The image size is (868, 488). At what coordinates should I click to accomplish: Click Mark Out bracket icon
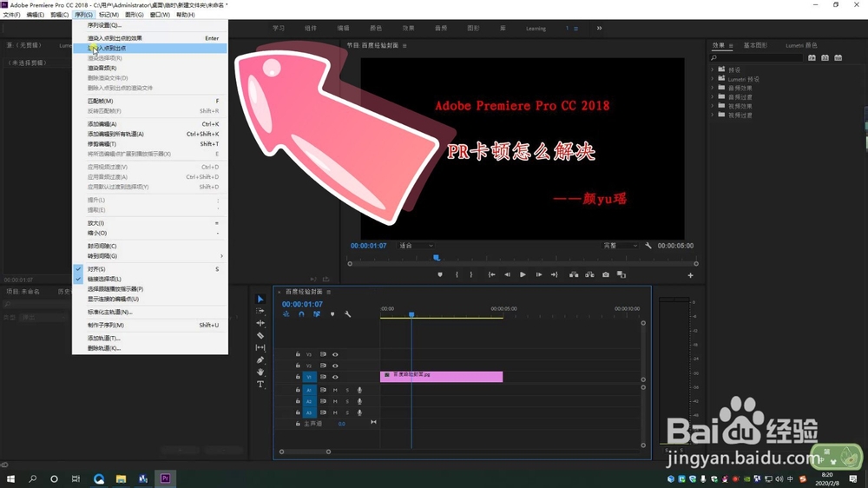pos(471,274)
